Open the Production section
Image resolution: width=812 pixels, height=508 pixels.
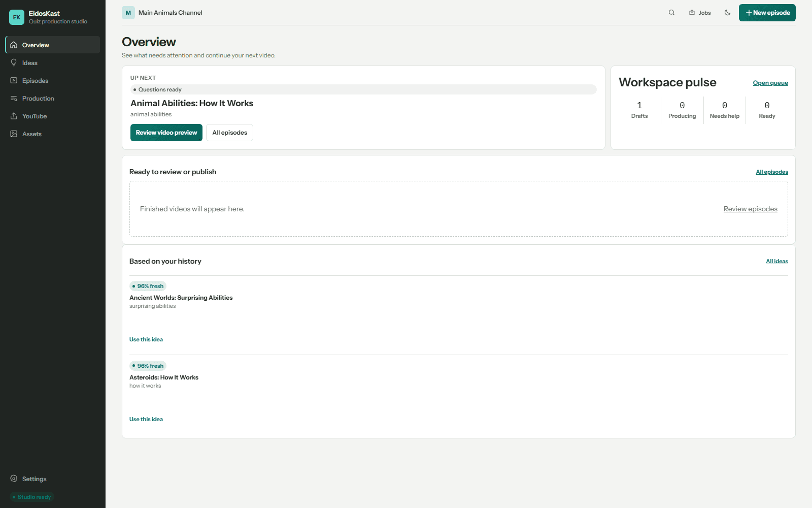53,98
